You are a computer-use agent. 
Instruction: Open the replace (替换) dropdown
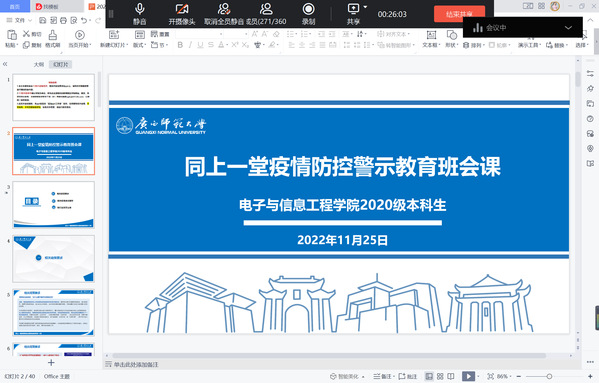557,45
